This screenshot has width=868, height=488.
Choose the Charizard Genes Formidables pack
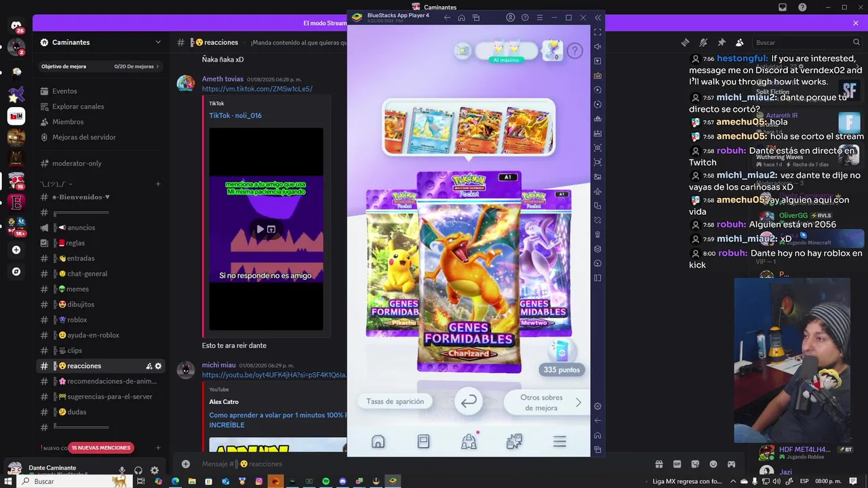coord(469,271)
